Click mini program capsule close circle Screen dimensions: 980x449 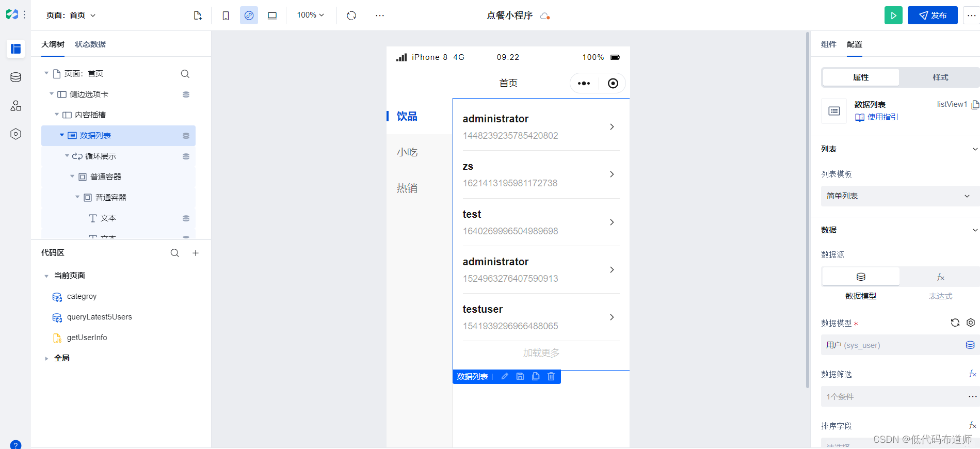pyautogui.click(x=613, y=83)
